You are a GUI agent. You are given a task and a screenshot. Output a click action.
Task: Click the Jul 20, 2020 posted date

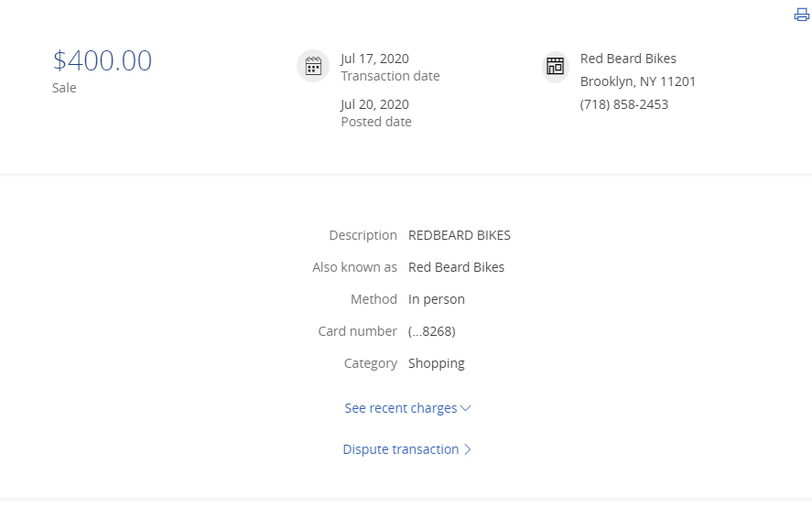[375, 104]
